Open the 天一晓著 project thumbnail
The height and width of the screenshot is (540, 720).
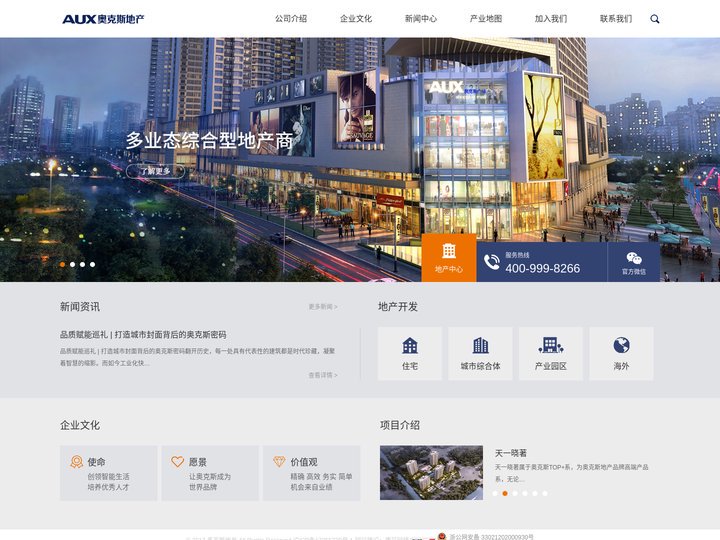pos(431,472)
